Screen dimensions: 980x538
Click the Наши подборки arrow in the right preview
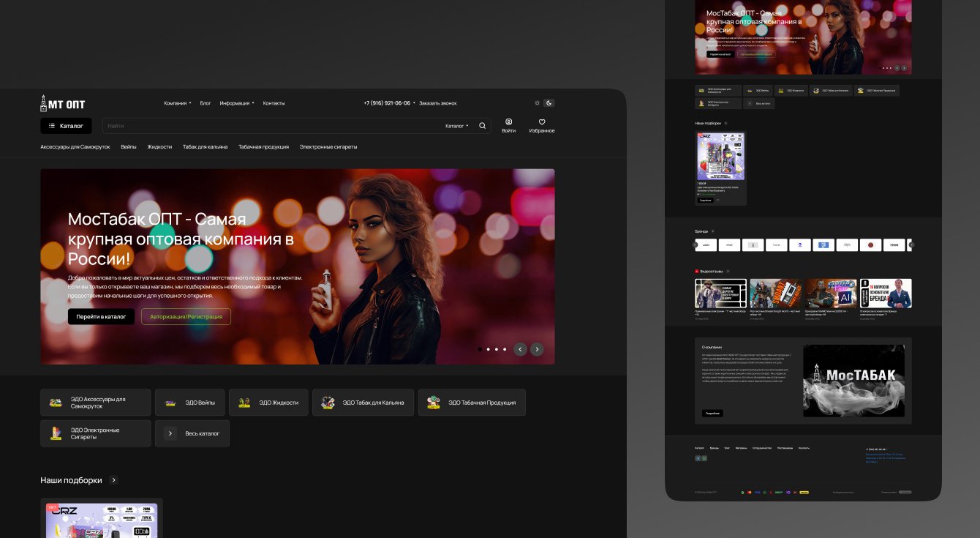coord(725,123)
